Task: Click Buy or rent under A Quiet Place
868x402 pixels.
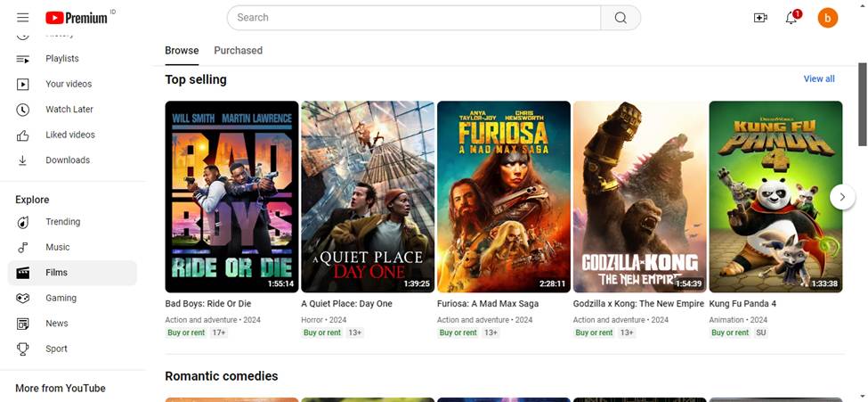Action: (322, 332)
